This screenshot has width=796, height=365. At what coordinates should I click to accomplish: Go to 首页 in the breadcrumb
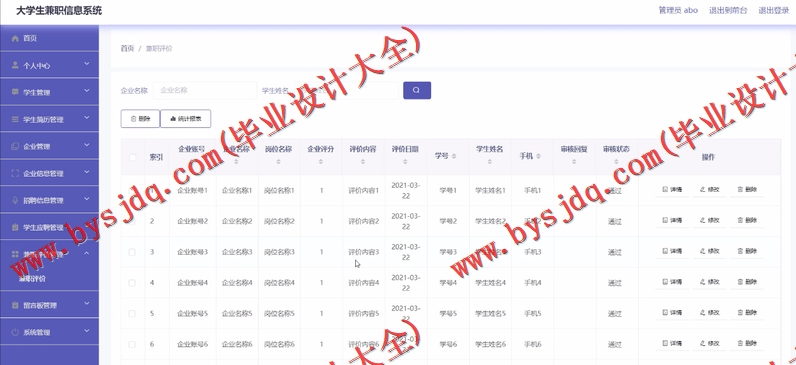point(127,49)
